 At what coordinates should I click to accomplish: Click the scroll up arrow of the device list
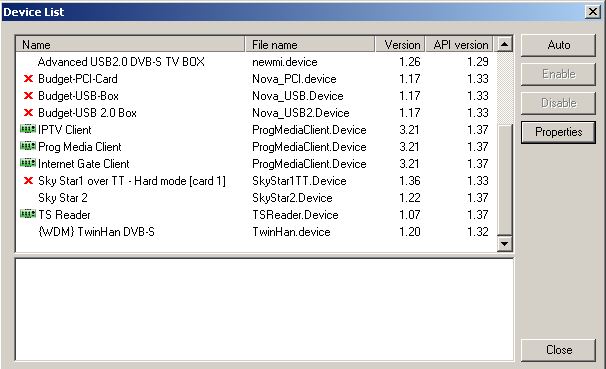(x=504, y=44)
